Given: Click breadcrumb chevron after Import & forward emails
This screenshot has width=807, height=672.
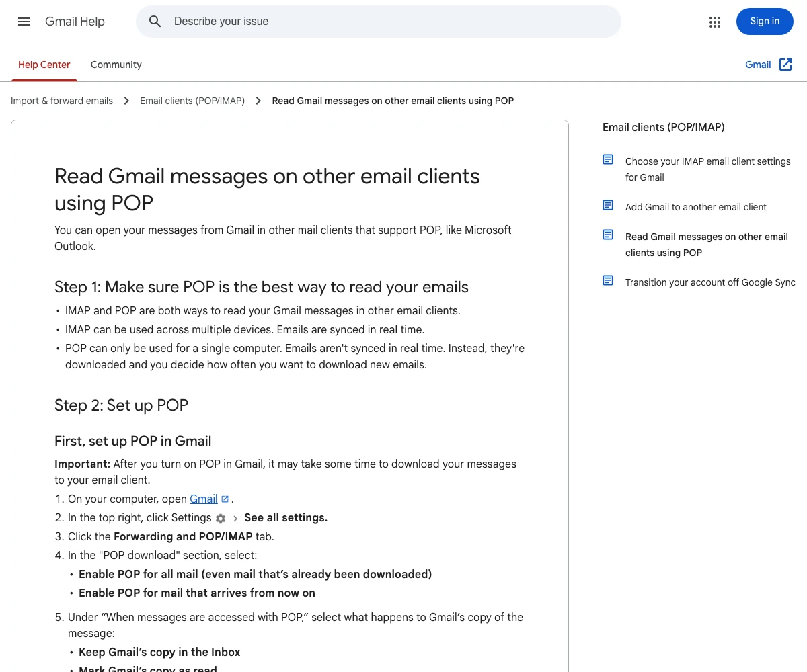Looking at the screenshot, I should pos(126,101).
